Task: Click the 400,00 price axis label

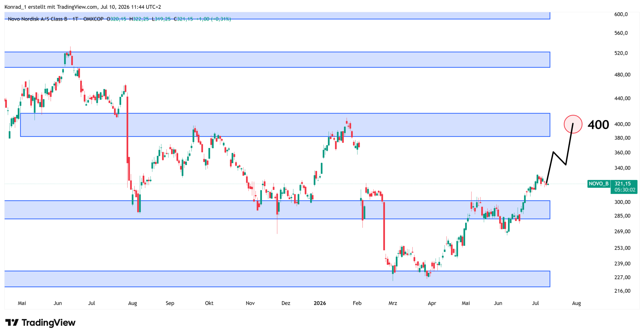Action: (622, 124)
